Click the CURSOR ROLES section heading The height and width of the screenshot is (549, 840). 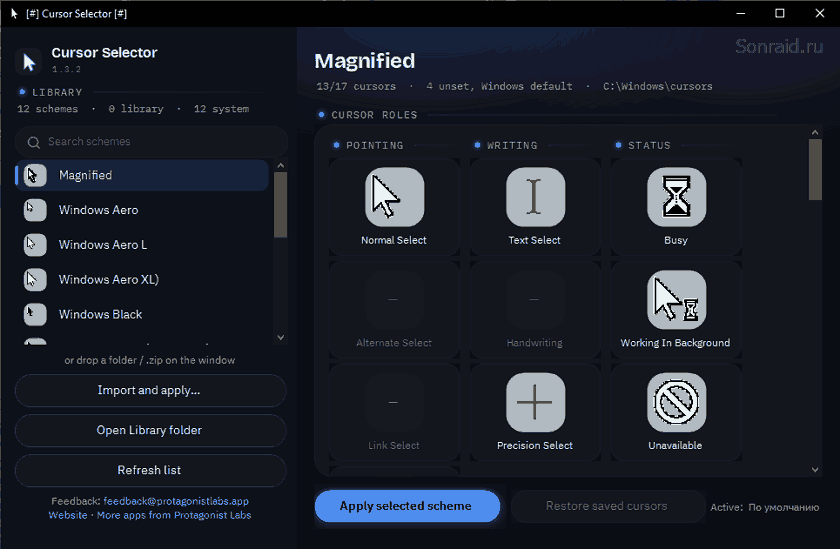(374, 115)
